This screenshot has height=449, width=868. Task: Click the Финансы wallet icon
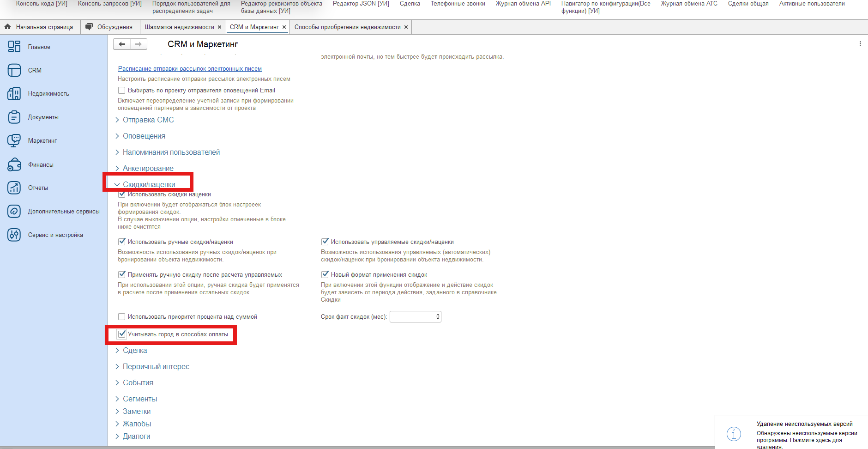pyautogui.click(x=14, y=164)
